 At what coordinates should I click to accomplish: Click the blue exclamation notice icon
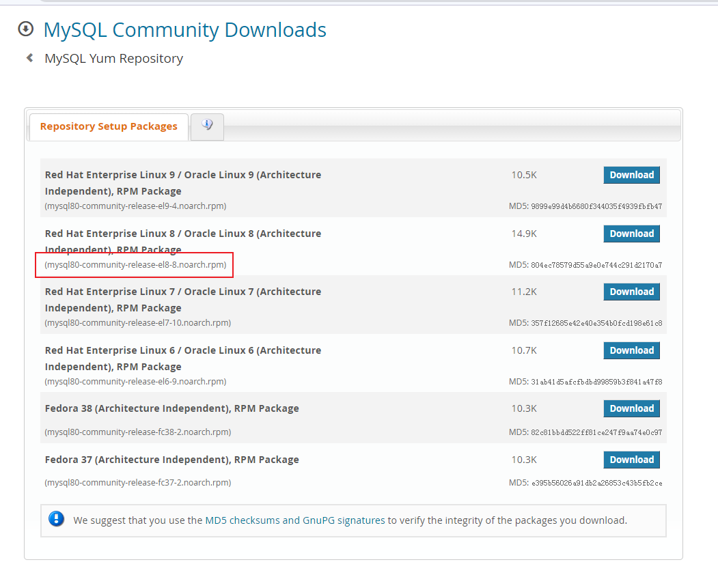coord(56,519)
